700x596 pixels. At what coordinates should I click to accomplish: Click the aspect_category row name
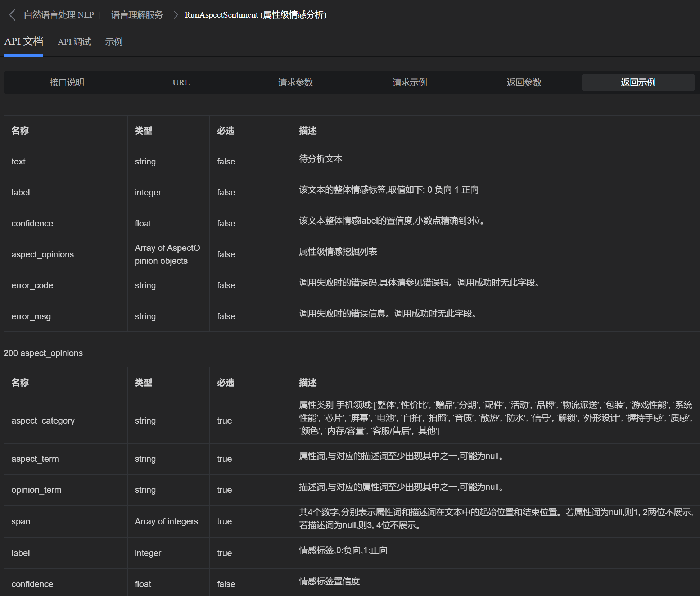point(43,421)
